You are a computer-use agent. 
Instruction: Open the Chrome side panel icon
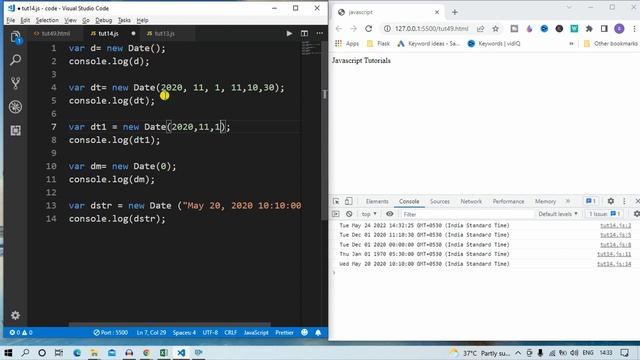click(604, 29)
